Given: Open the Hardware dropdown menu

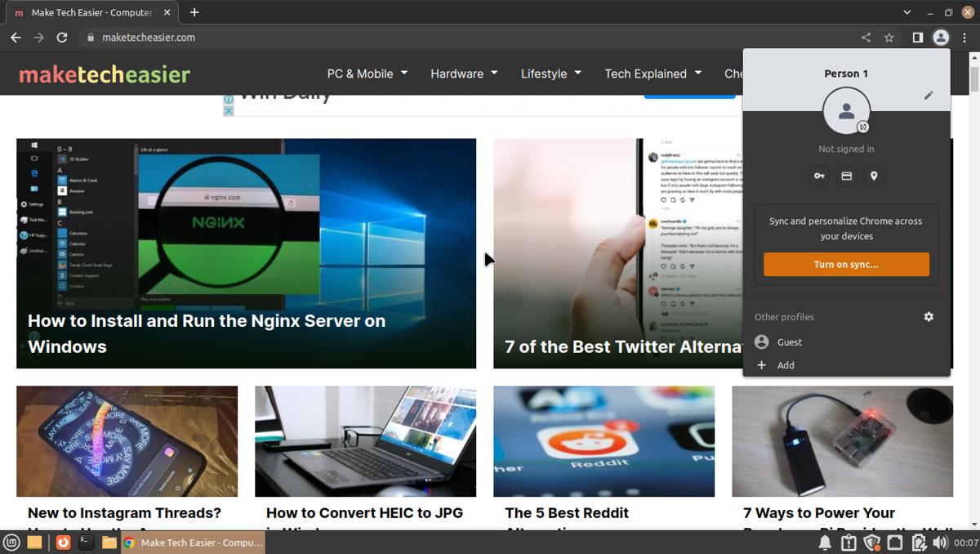Looking at the screenshot, I should (463, 74).
